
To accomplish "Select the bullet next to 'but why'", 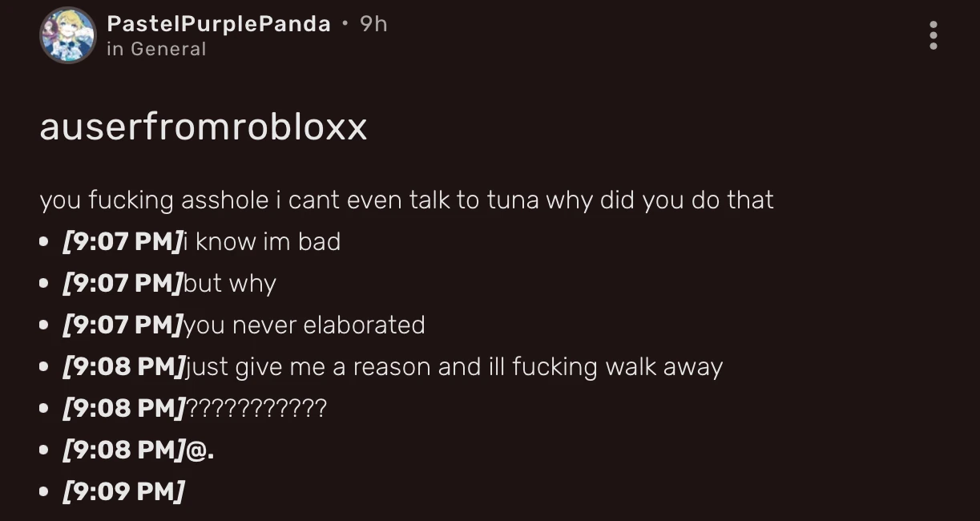I will click(46, 283).
